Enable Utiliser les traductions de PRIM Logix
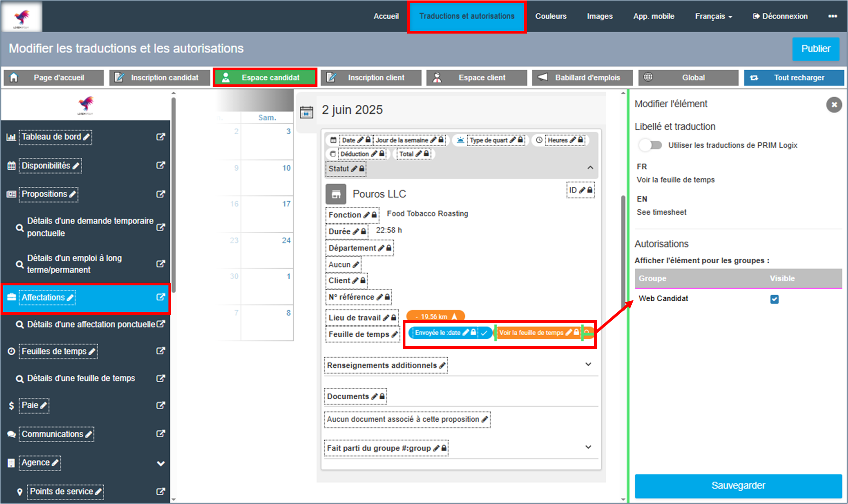The image size is (848, 504). pos(650,145)
